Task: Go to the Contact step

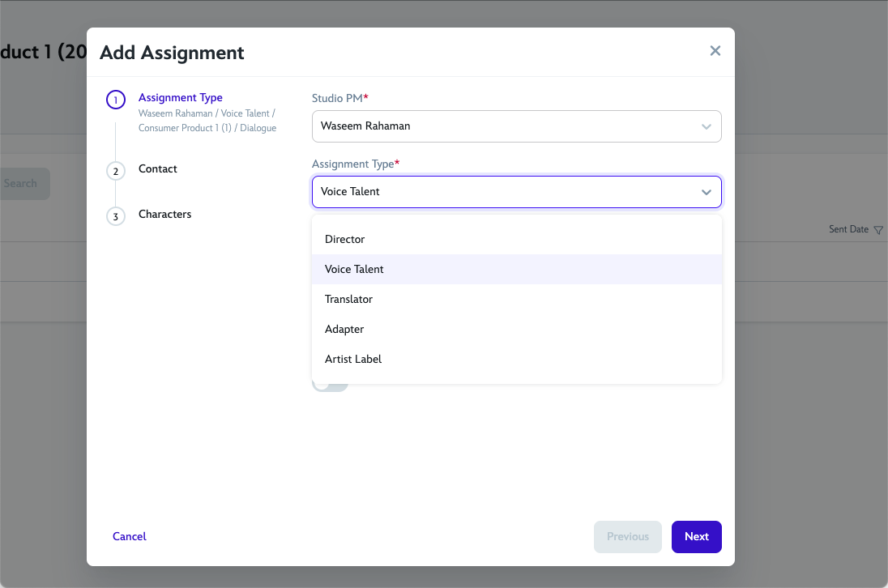Action: 157,168
